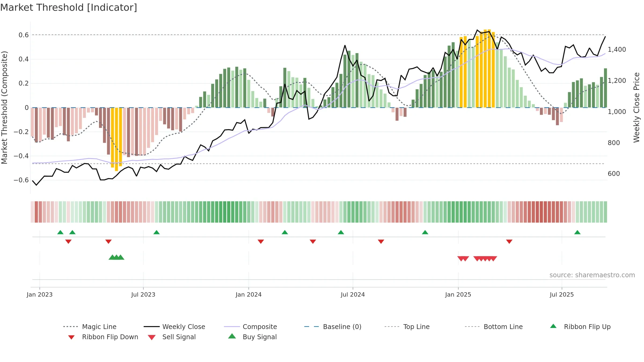The height and width of the screenshot is (362, 644).
Task: Click the Composite legend entry
Action: pos(250,327)
